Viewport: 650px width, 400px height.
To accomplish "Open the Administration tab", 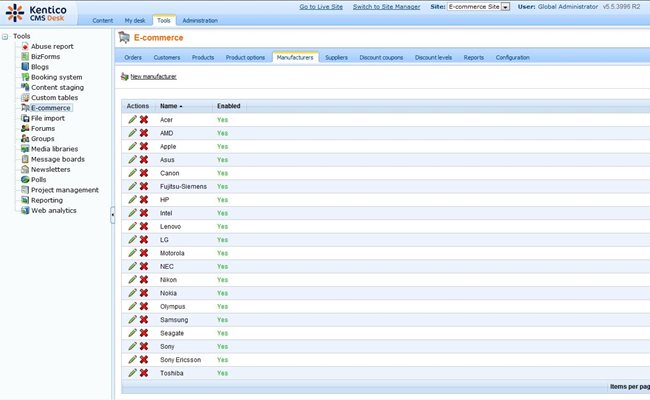I will pyautogui.click(x=200, y=20).
